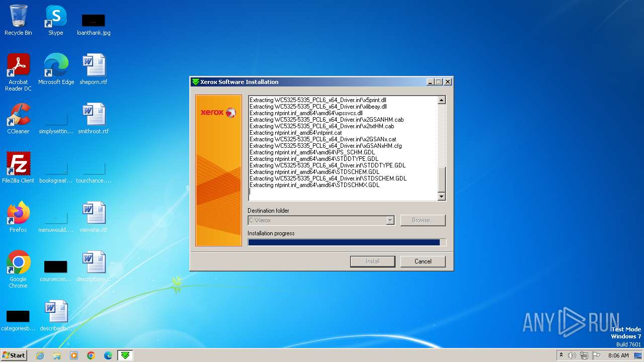
Task: Click the 'x2GSANHM.cab' log line
Action: point(327,120)
